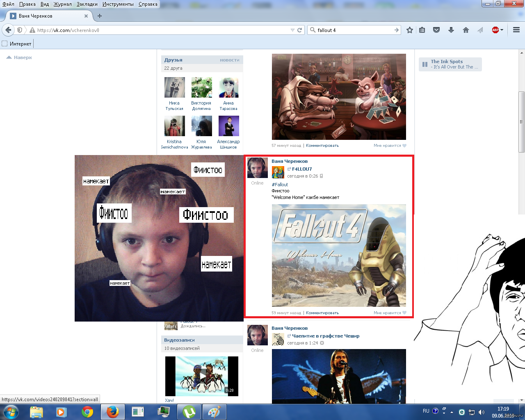The width and height of the screenshot is (525, 420).
Task: Like the Fallout 4 post heart
Action: pos(404,313)
